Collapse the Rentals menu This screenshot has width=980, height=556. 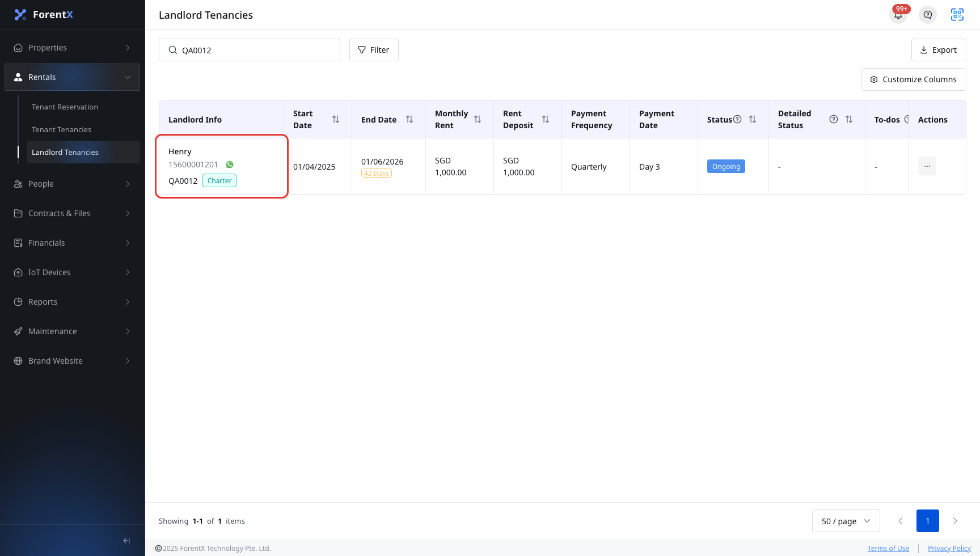tap(73, 77)
